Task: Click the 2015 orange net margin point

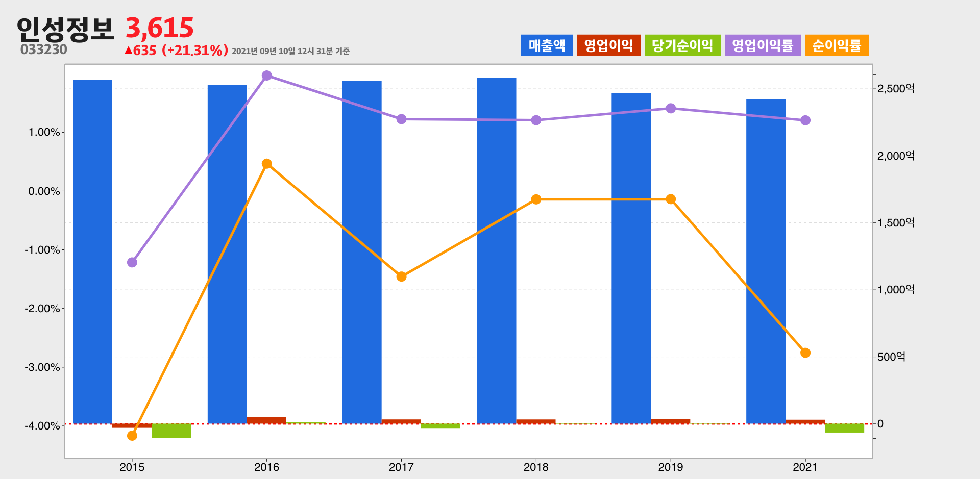Action: (132, 436)
